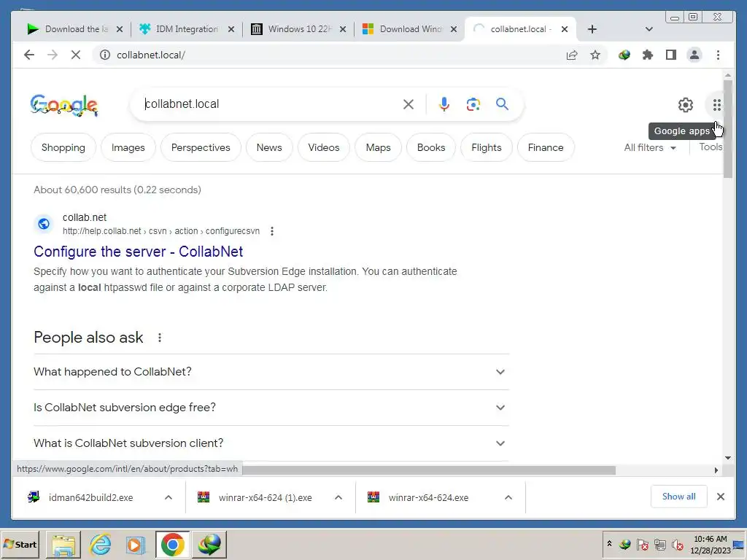Bookmark this tab with the star
This screenshot has width=747, height=560.
point(595,55)
